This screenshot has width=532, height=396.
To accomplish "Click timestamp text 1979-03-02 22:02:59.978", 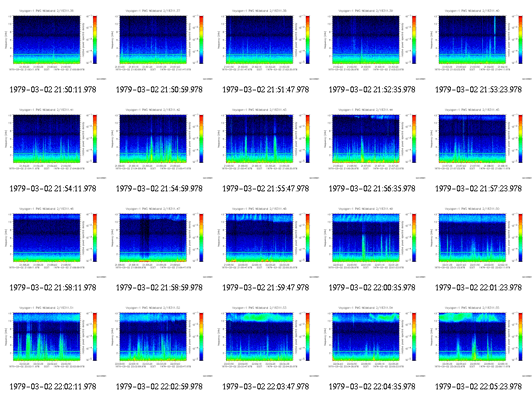I will coord(160,387).
